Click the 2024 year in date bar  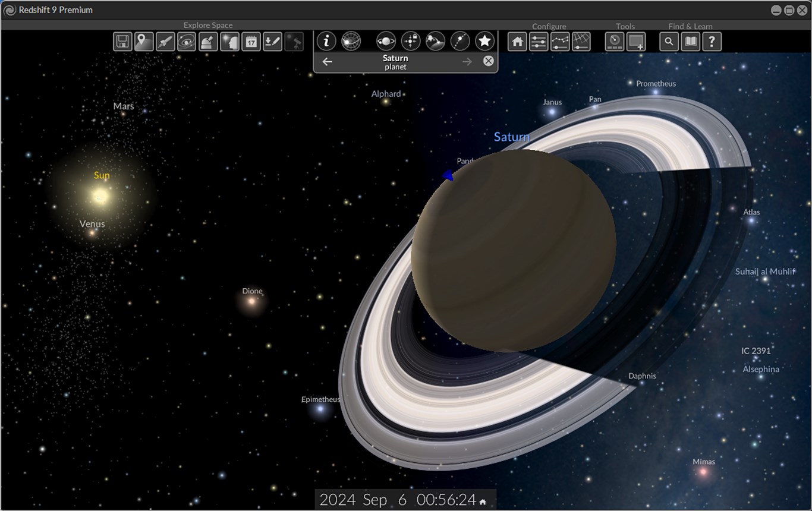coord(337,500)
